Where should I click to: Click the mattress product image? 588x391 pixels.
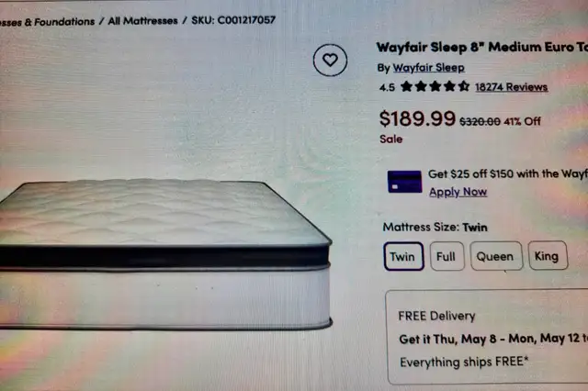pos(165,254)
